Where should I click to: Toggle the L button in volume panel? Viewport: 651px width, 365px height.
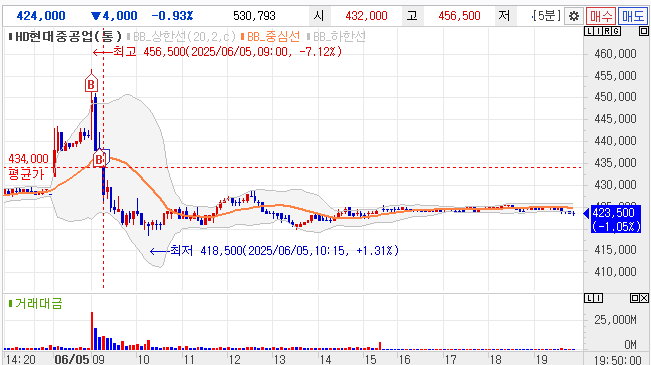point(589,298)
